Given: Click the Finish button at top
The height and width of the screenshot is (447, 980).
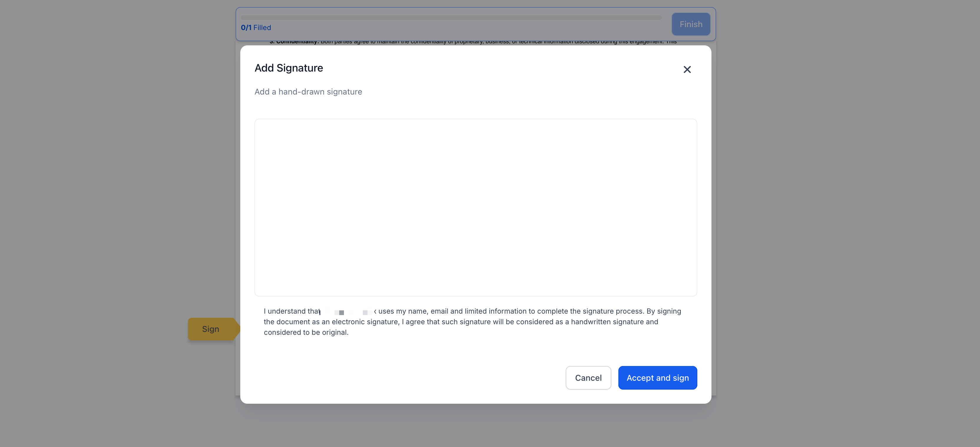Looking at the screenshot, I should tap(691, 24).
